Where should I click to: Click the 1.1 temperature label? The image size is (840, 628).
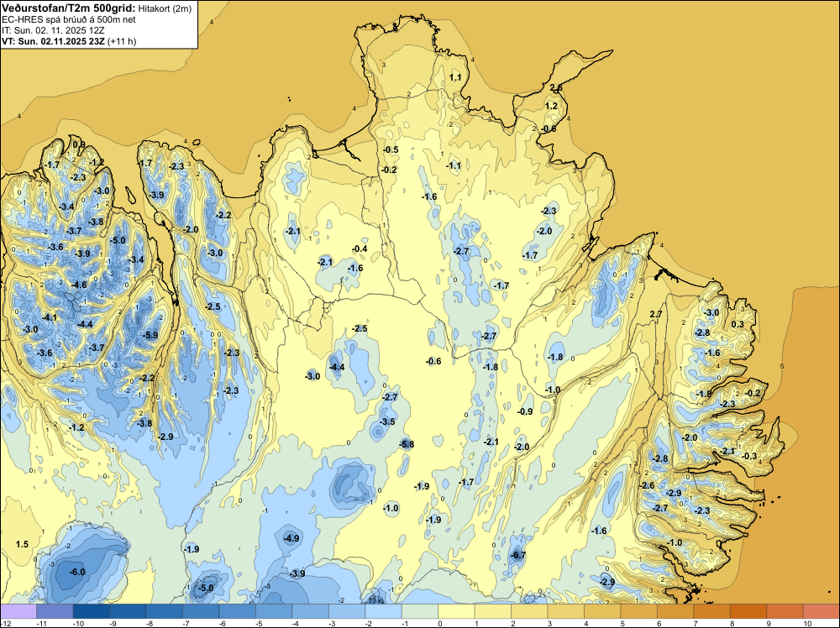pyautogui.click(x=454, y=77)
